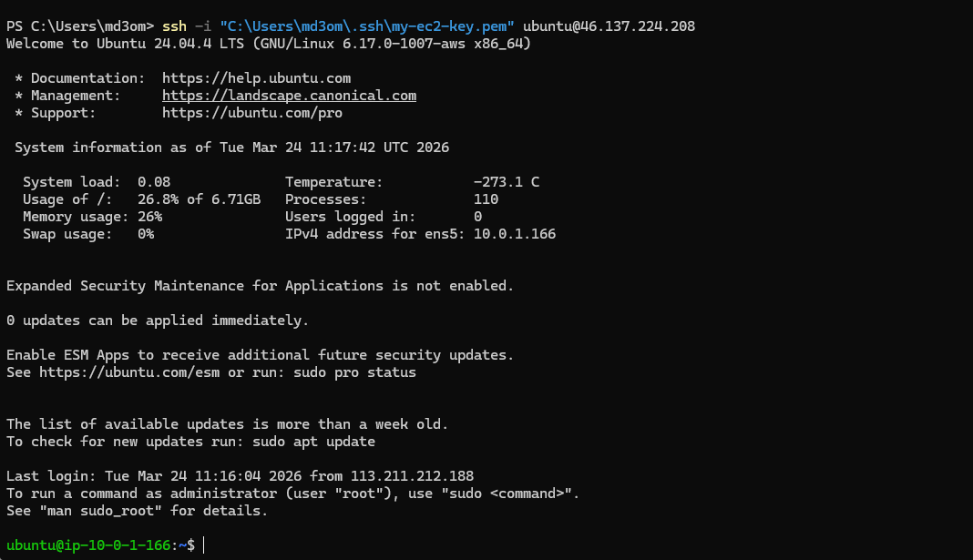Click the Processes count 110
This screenshot has width=973, height=560.
486,199
